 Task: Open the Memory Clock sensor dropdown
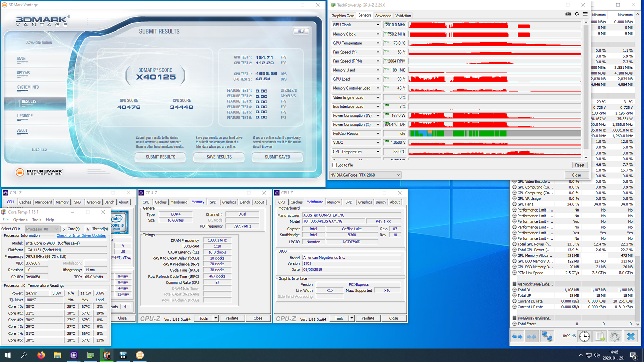coord(378,34)
